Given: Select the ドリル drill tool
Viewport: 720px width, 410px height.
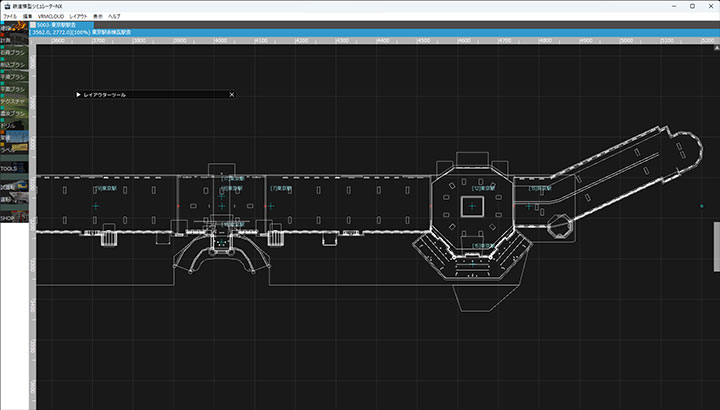Looking at the screenshot, I should click(x=14, y=125).
